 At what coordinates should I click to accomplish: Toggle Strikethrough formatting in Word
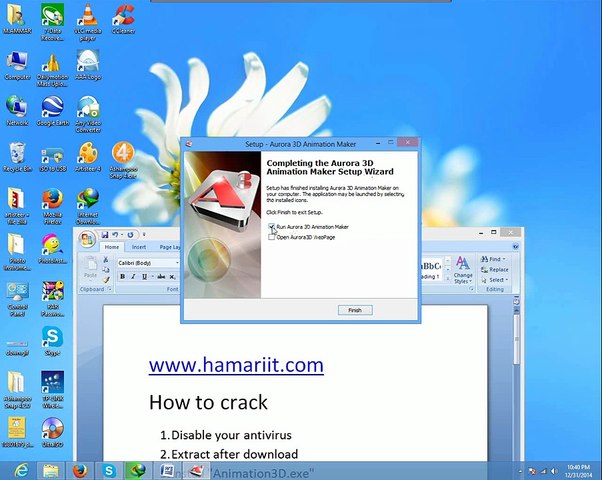pos(161,276)
